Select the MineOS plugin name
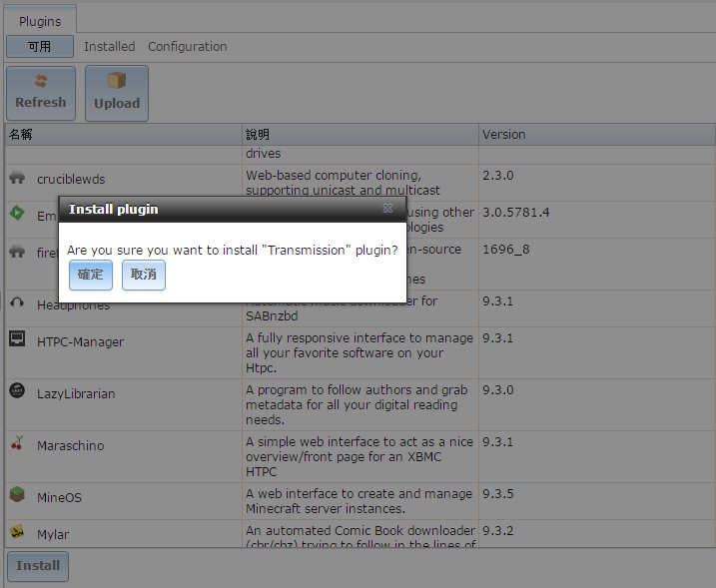The image size is (716, 588). click(x=59, y=497)
